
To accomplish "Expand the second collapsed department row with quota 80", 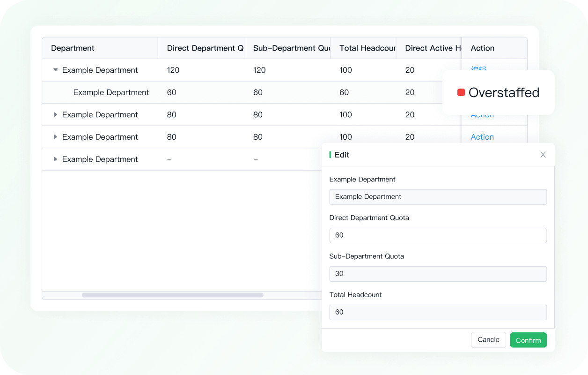I will coord(56,137).
